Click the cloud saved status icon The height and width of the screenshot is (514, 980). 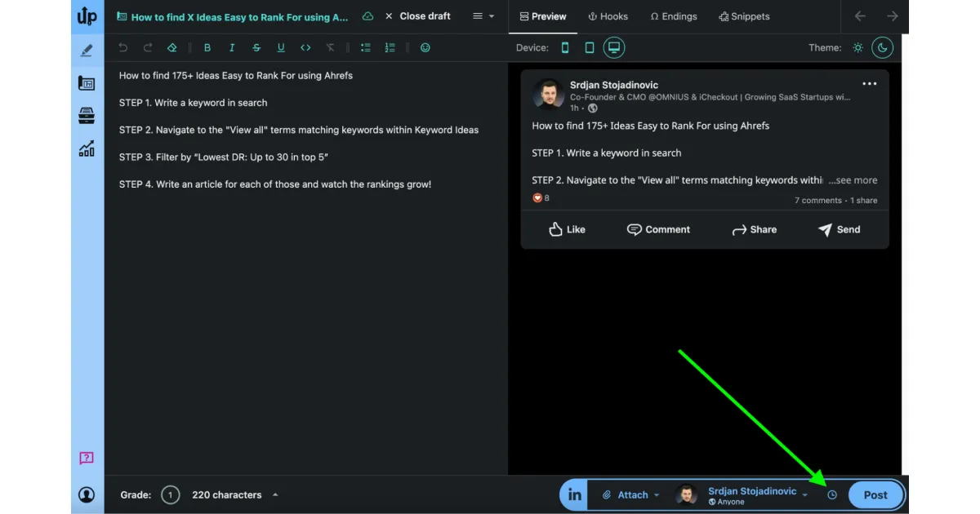click(367, 16)
